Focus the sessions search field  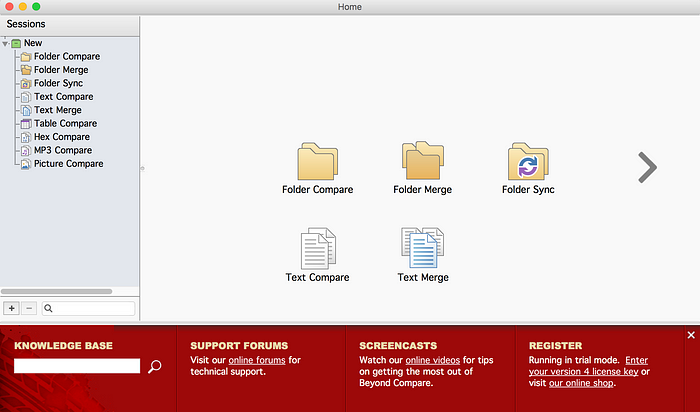coord(88,308)
